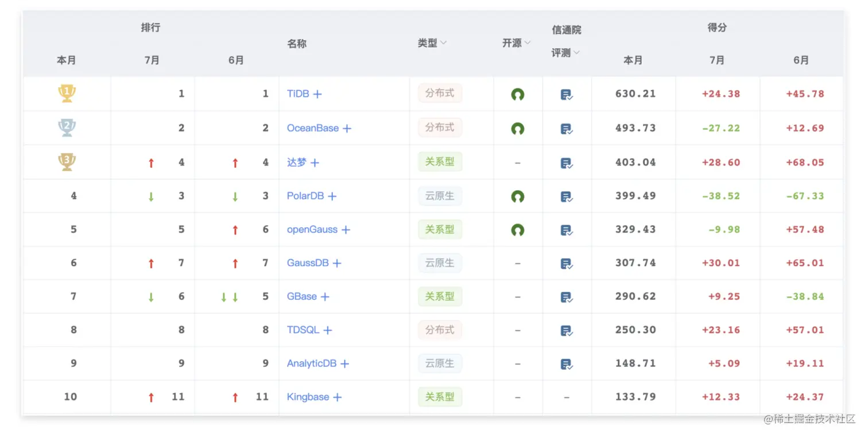The image size is (868, 437).
Task: Click the plus icon next to 达梦
Action: pyautogui.click(x=315, y=163)
